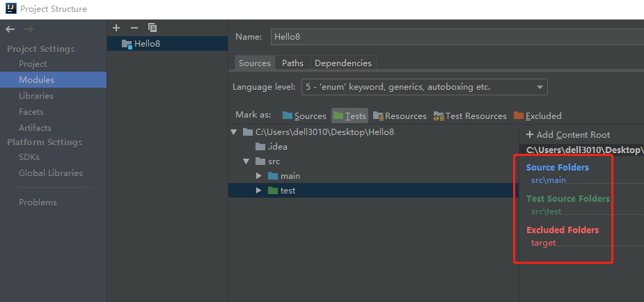Screen dimensions: 644x302
Task: Switch to the Paths tab
Action: tap(292, 63)
